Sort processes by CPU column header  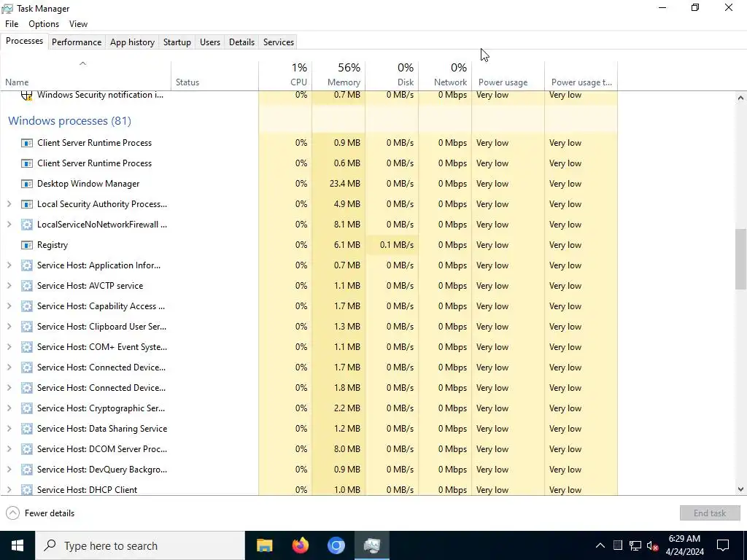(285, 75)
